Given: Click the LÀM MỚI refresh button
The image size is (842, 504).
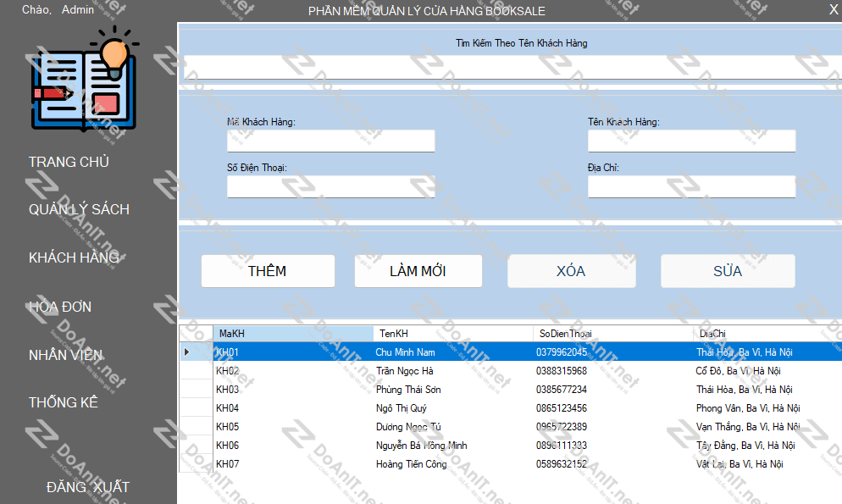Looking at the screenshot, I should click(418, 271).
